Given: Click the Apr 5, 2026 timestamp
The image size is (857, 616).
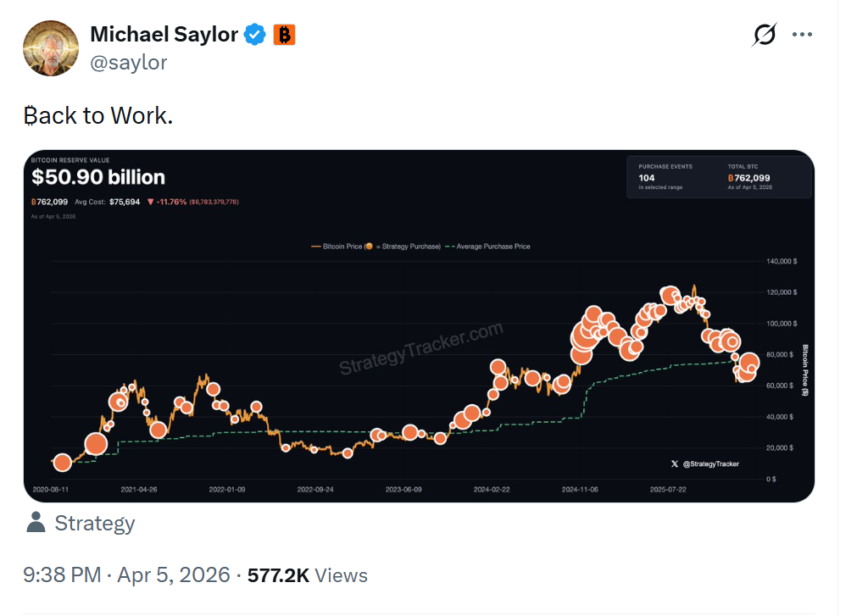Looking at the screenshot, I should [x=171, y=574].
